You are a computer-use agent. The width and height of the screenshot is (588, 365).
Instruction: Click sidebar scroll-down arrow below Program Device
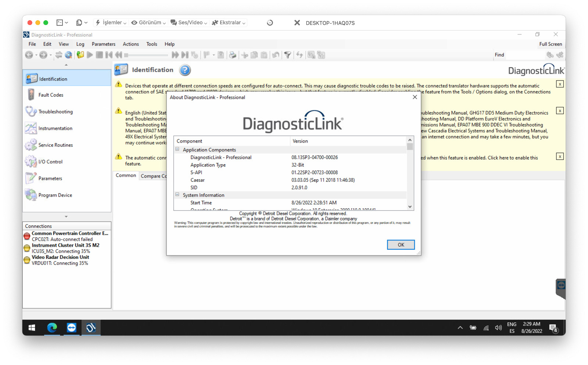[x=66, y=217]
